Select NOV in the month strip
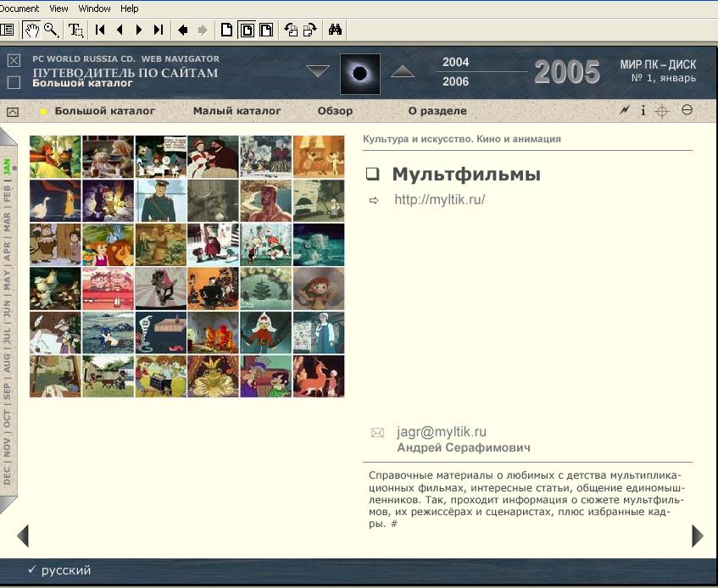Viewport: 718px width, 588px height. point(7,447)
